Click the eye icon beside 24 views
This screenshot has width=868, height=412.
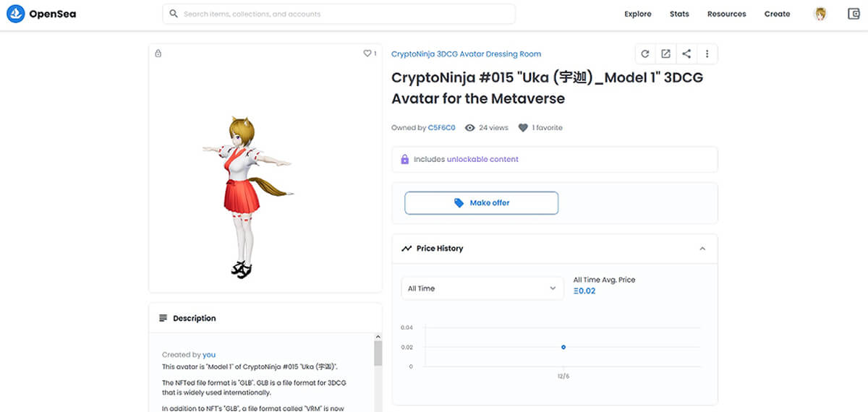tap(470, 128)
